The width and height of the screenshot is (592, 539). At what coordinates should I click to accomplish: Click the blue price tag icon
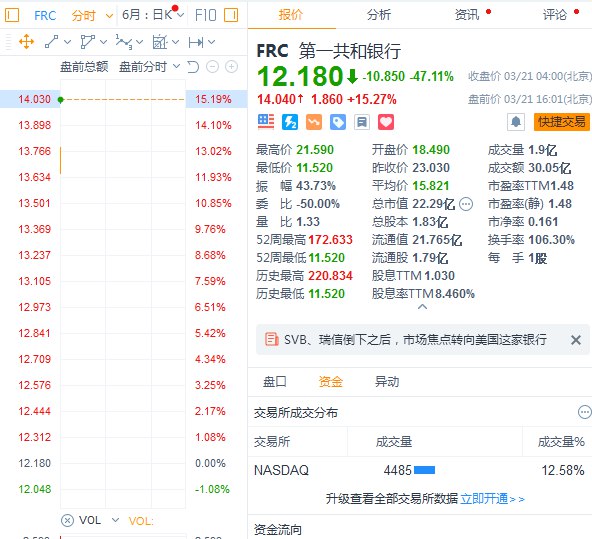pos(338,122)
